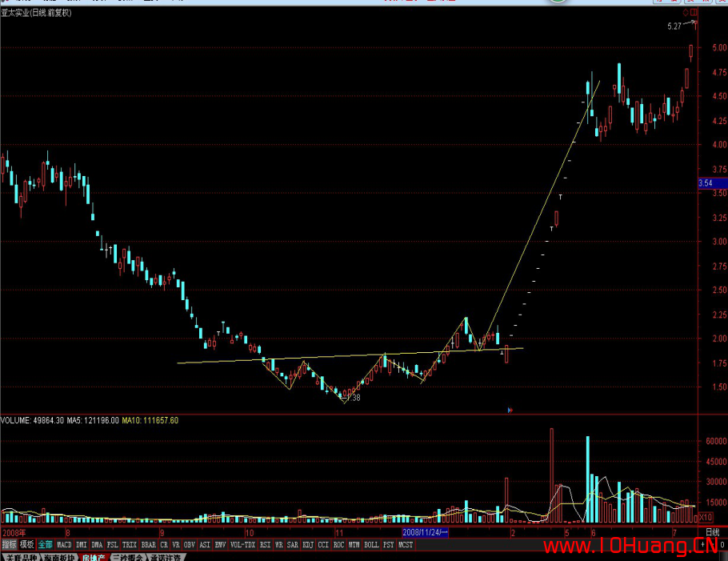
Task: Switch indicator to MCST
Action: point(406,544)
